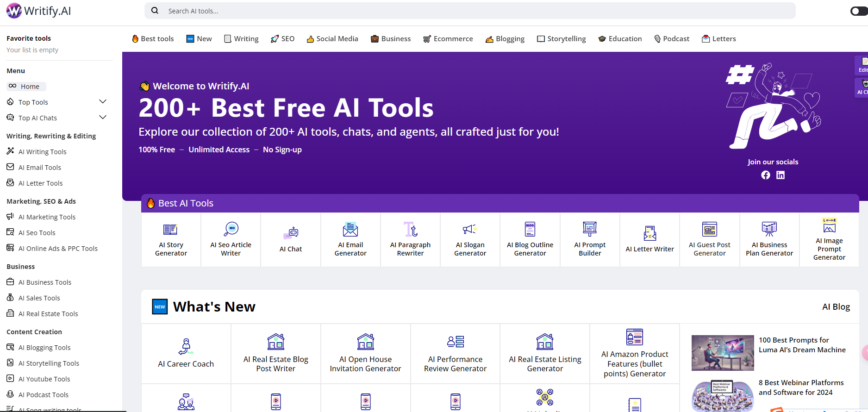
Task: Open the Facebook social icon
Action: tap(766, 175)
